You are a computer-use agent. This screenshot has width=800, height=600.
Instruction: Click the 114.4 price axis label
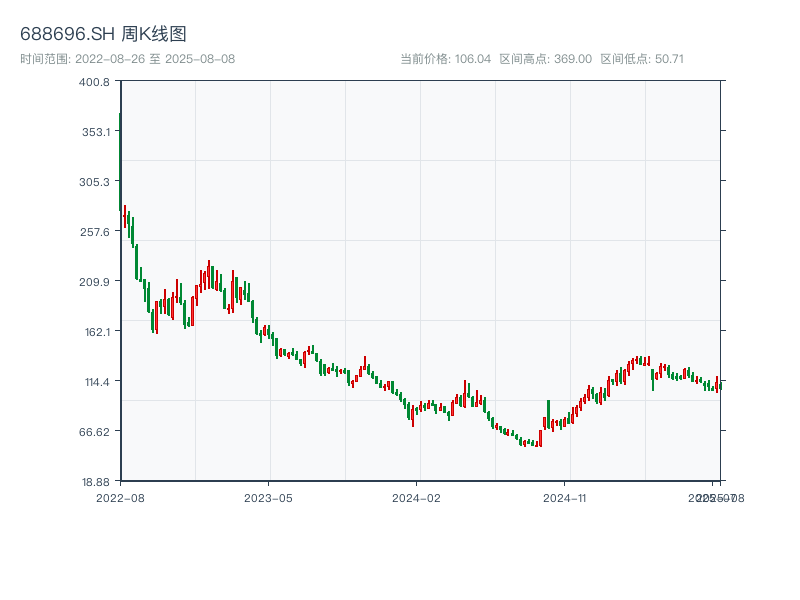pyautogui.click(x=95, y=382)
